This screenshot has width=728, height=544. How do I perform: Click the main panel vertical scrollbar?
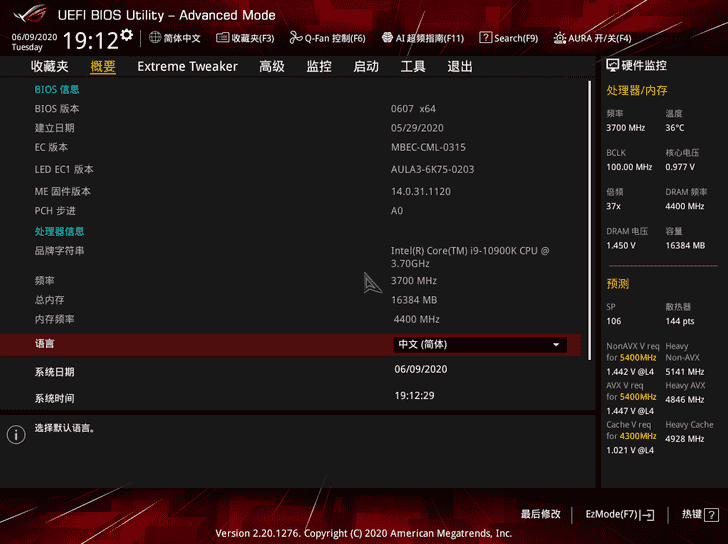pos(590,220)
